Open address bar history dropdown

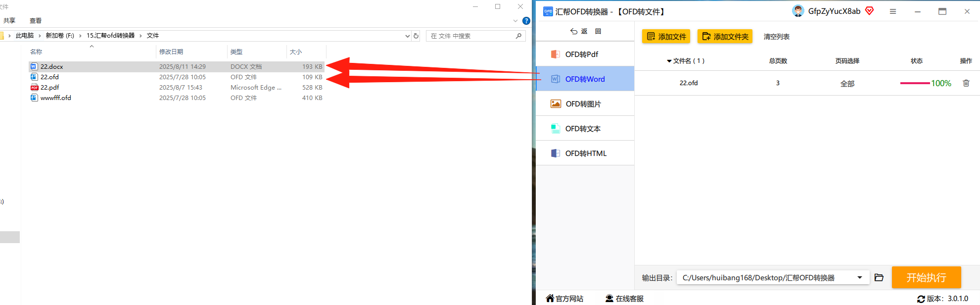408,36
